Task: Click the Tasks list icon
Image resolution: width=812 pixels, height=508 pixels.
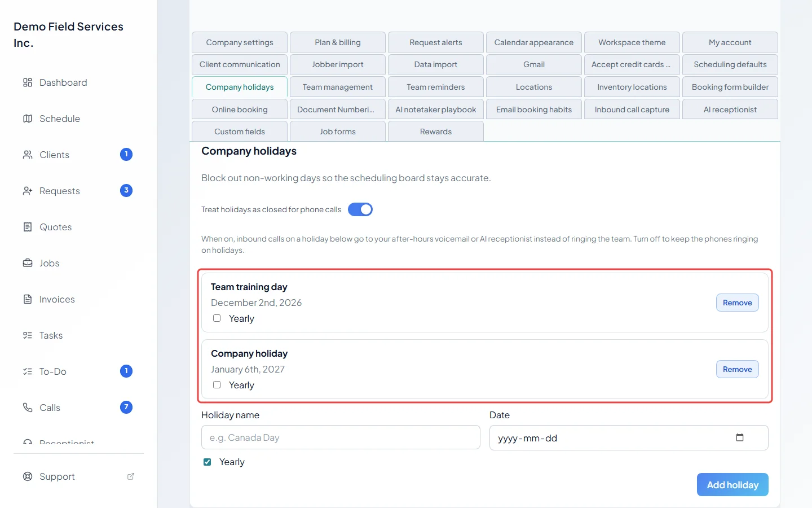Action: pos(28,335)
